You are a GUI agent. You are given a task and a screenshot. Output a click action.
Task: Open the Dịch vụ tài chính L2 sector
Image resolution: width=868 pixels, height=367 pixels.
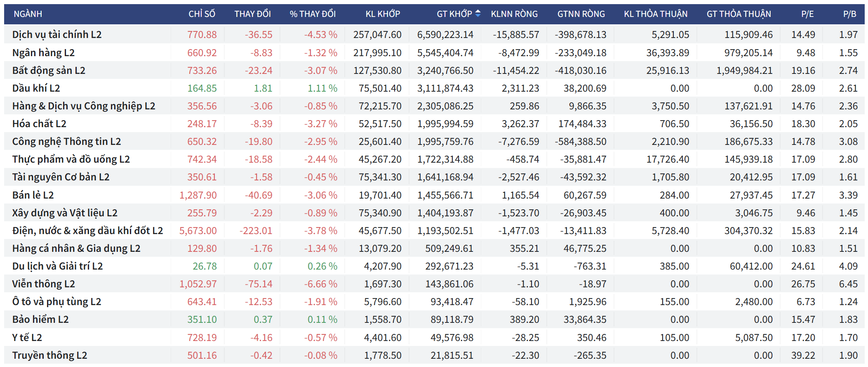tap(57, 35)
